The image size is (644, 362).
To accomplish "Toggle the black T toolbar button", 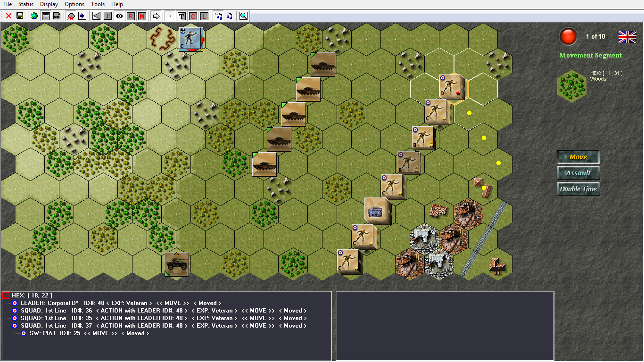I will tap(182, 16).
